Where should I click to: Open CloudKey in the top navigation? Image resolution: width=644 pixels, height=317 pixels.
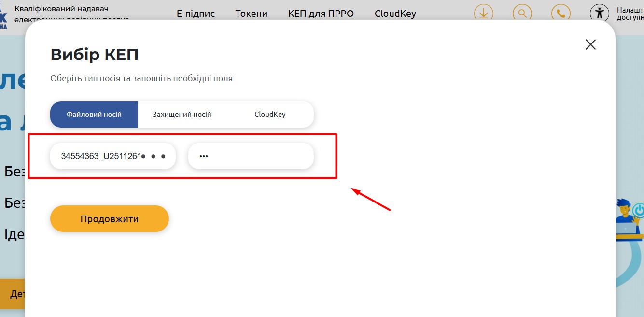pyautogui.click(x=395, y=14)
